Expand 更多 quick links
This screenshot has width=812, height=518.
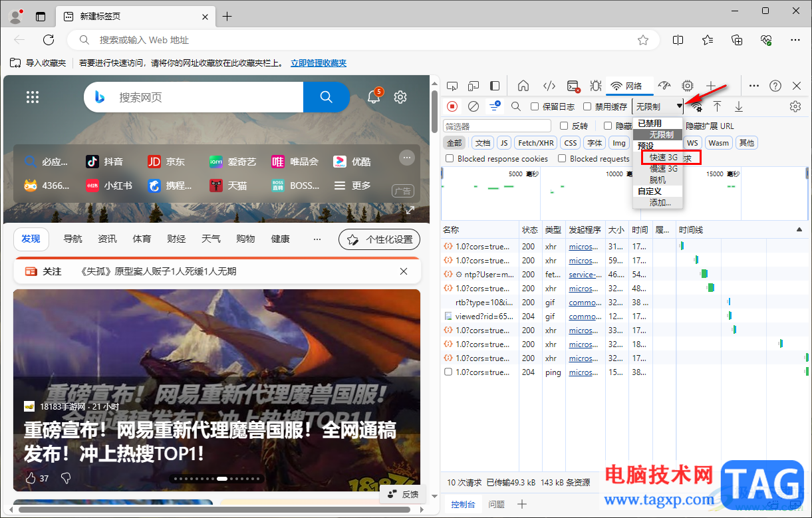(x=353, y=186)
